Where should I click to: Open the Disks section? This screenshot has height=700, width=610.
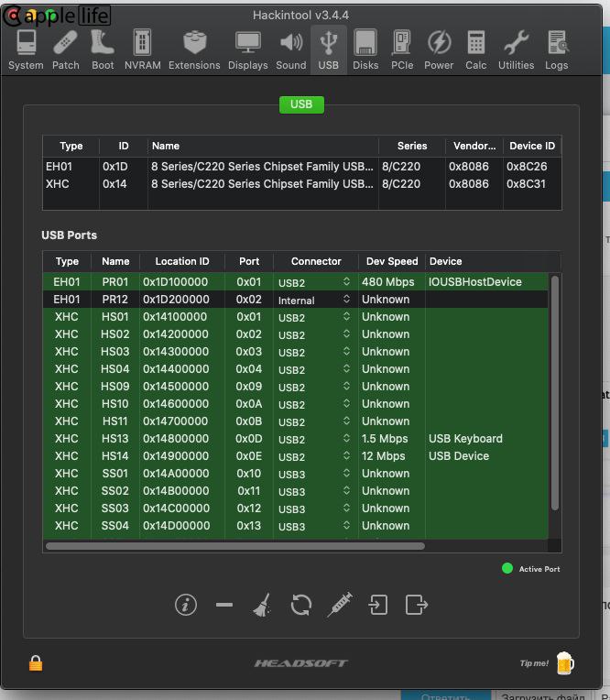365,50
